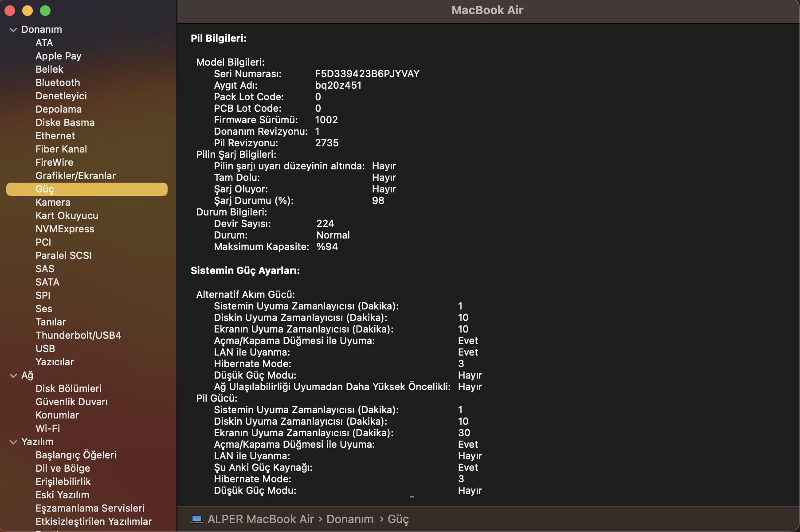Image resolution: width=800 pixels, height=532 pixels.
Task: Click the Pil Gücü label
Action: (217, 399)
